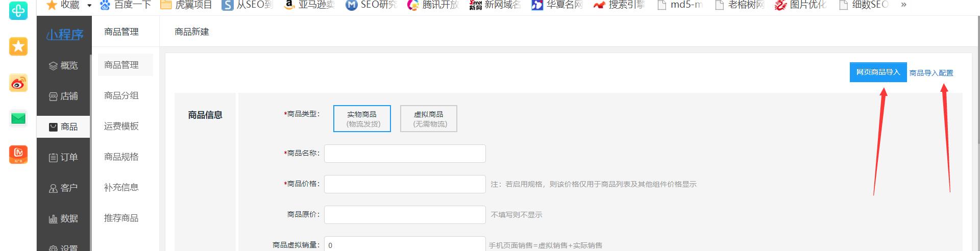Open 订单 orders section in sidebar
The height and width of the screenshot is (251, 980).
pyautogui.click(x=64, y=158)
